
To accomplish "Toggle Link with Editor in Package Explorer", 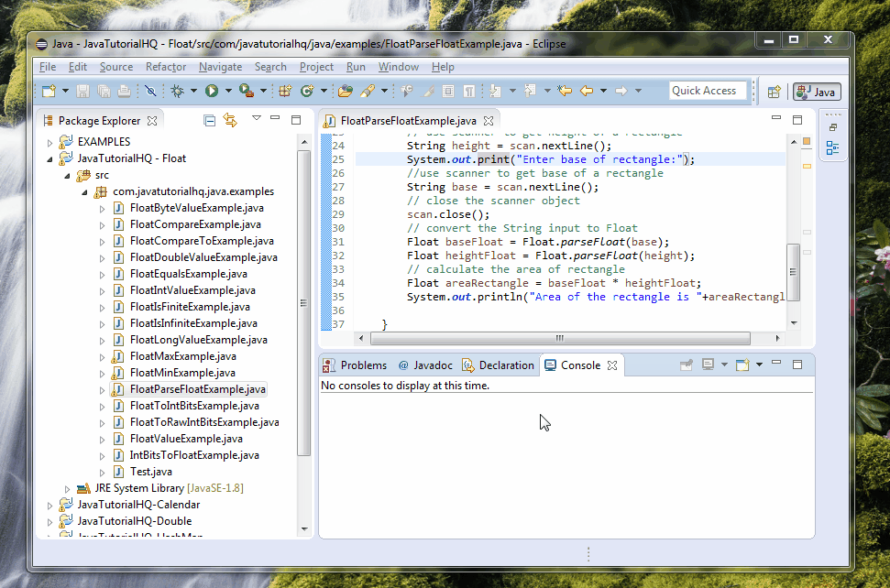I will tap(230, 120).
